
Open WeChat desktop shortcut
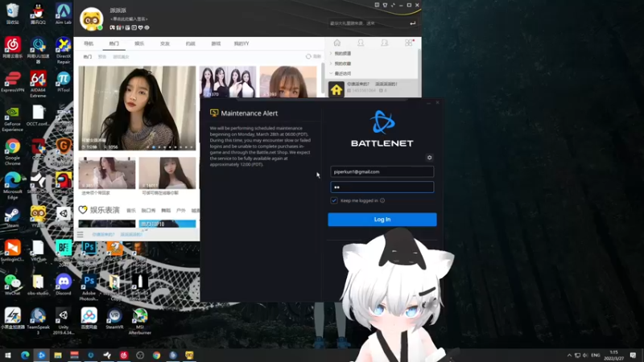click(13, 285)
